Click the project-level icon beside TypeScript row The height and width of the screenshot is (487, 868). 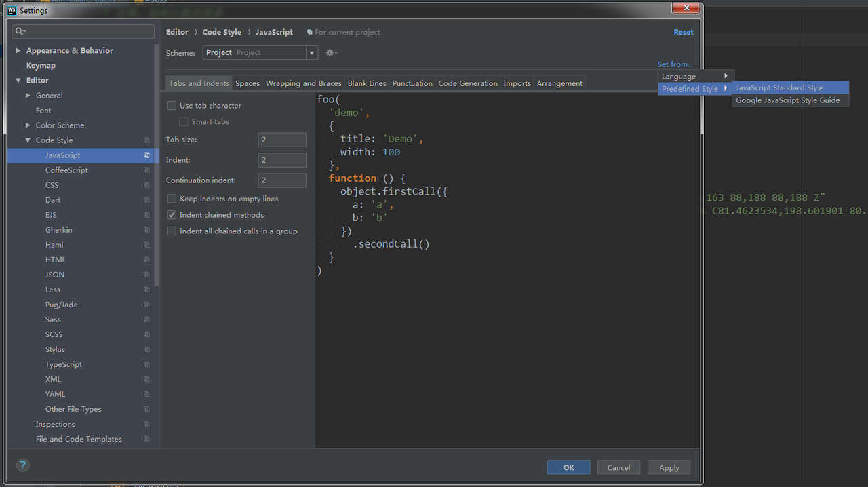[146, 364]
